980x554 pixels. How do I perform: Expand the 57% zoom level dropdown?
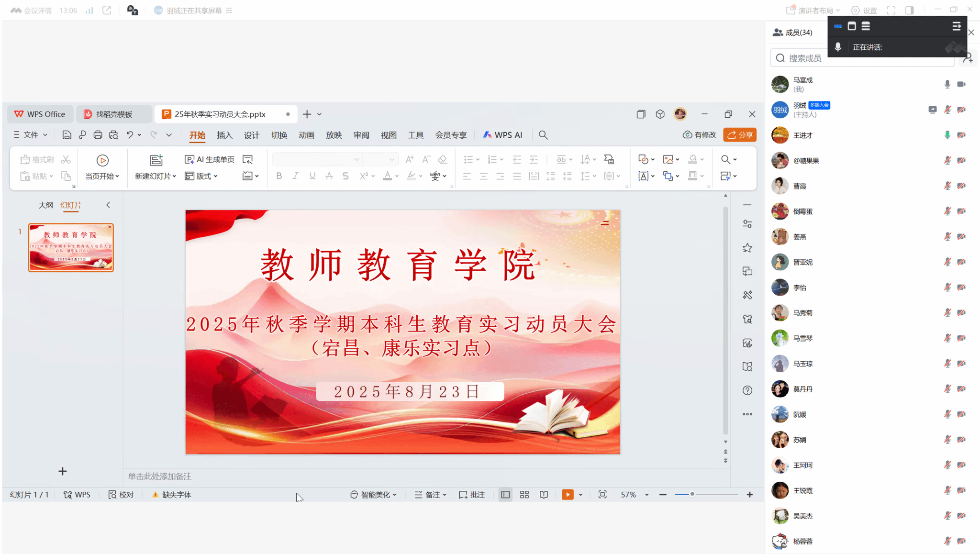646,495
